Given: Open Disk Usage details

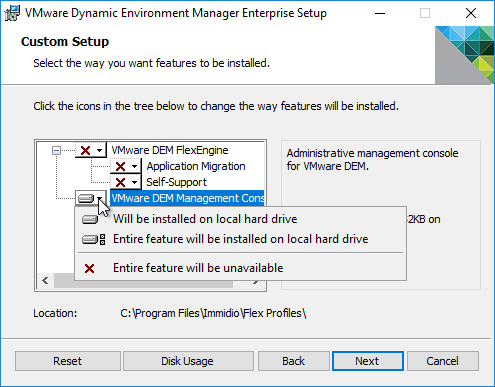Looking at the screenshot, I should (188, 361).
